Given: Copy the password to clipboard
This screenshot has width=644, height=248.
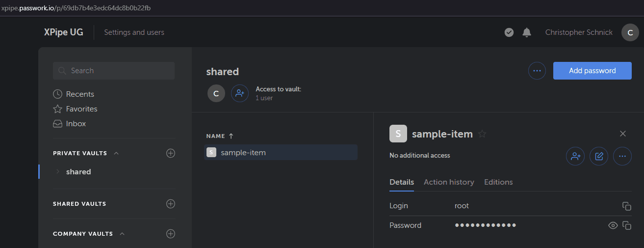Looking at the screenshot, I should pos(626,225).
